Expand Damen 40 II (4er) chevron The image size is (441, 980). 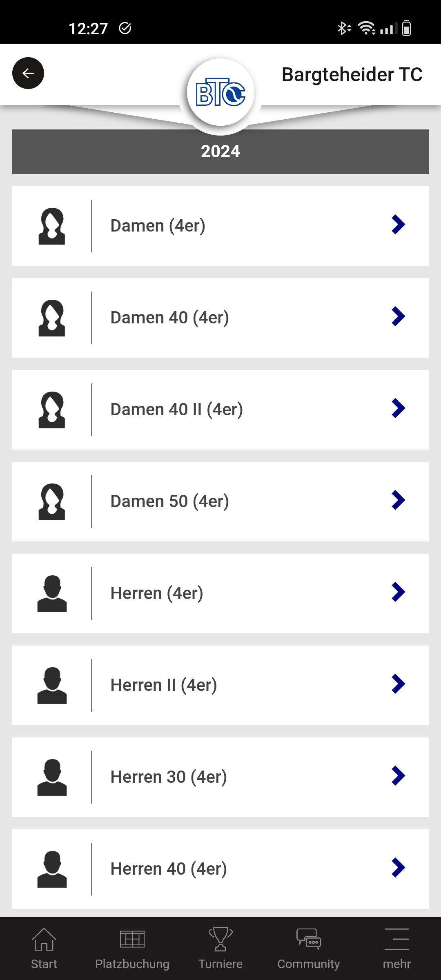398,408
